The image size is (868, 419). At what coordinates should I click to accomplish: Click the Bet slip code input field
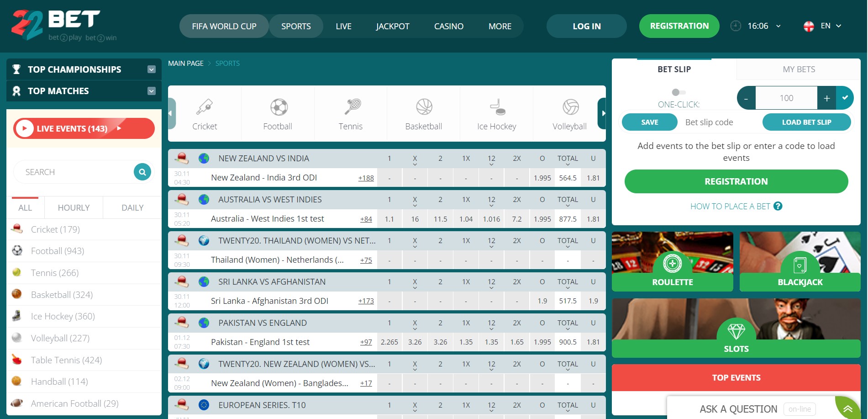[x=720, y=122]
